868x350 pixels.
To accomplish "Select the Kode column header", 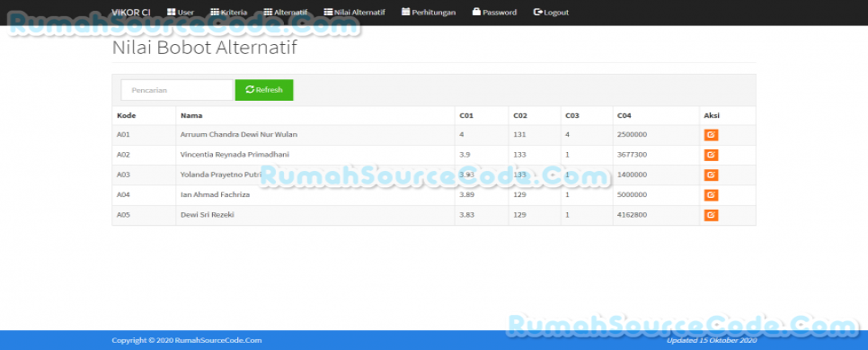I will tap(127, 116).
